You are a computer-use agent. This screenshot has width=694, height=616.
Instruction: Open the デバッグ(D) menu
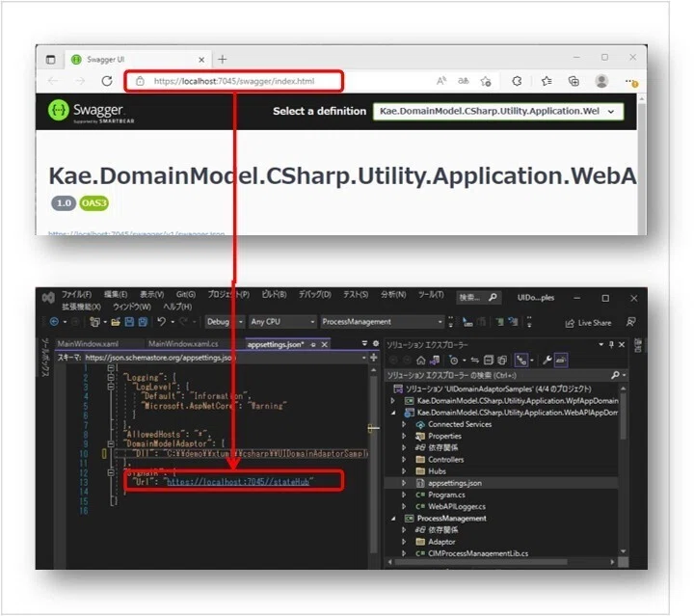pos(314,294)
